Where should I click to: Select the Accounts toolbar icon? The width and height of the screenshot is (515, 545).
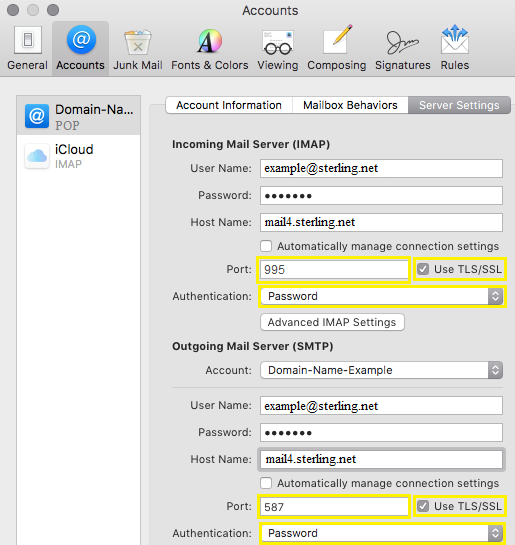(x=81, y=48)
